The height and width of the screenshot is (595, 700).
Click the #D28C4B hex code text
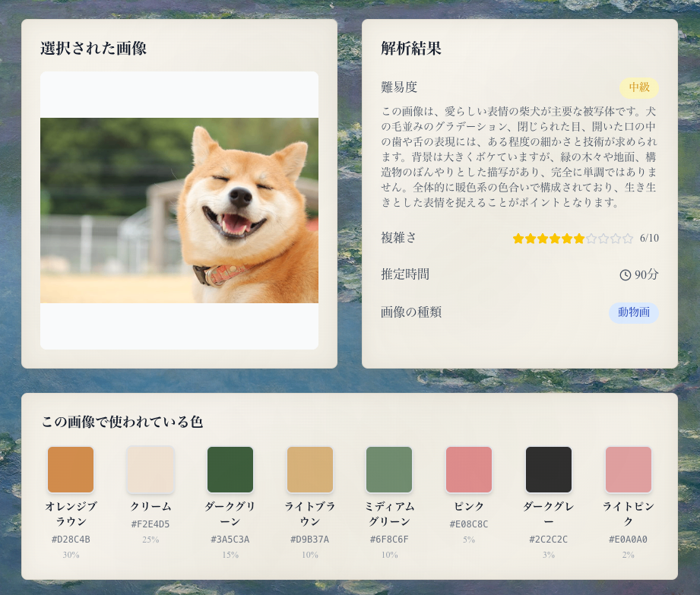click(x=71, y=540)
